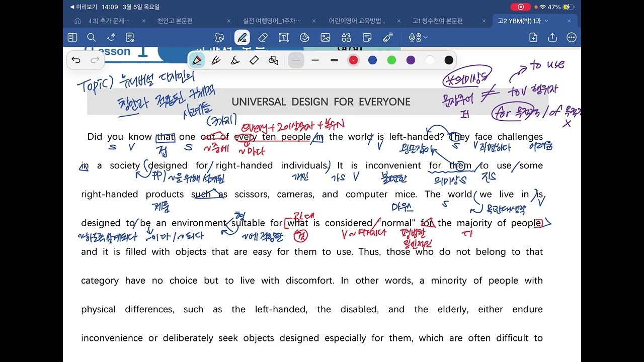Undo the last stroke

76,60
